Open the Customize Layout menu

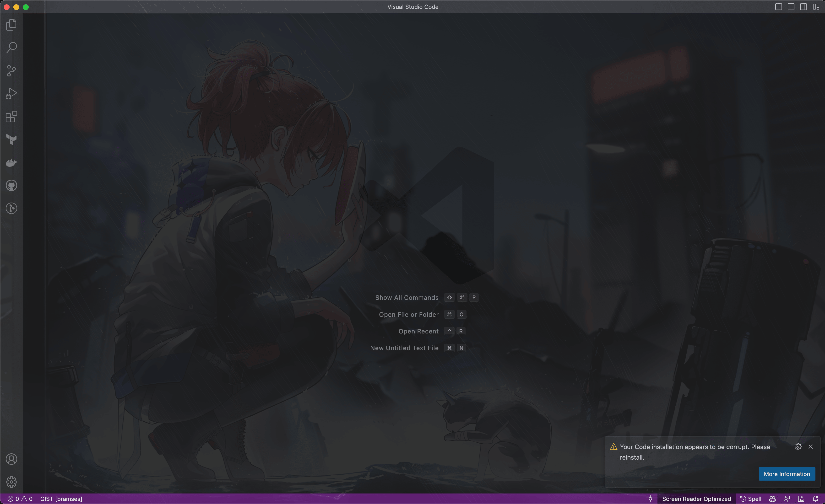[816, 7]
